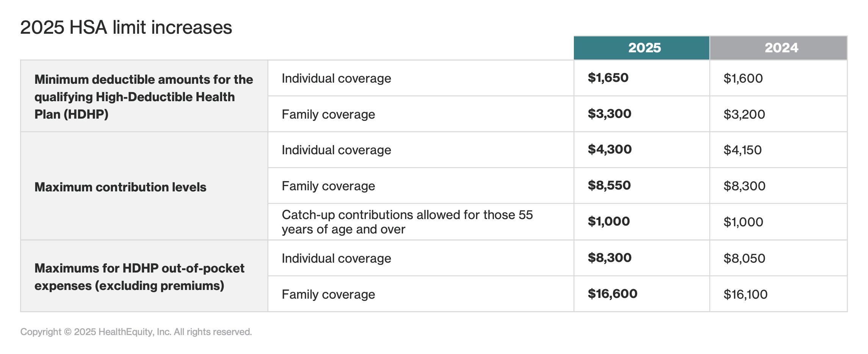Viewport: 868px width, 354px height.
Task: Click the $4,300 individual contribution value
Action: (x=609, y=149)
